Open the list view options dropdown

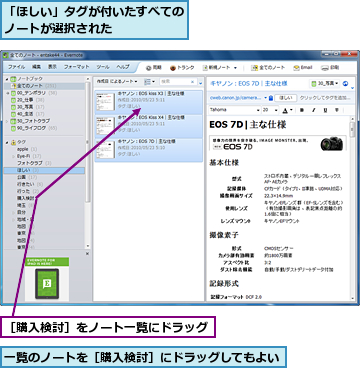[x=150, y=82]
